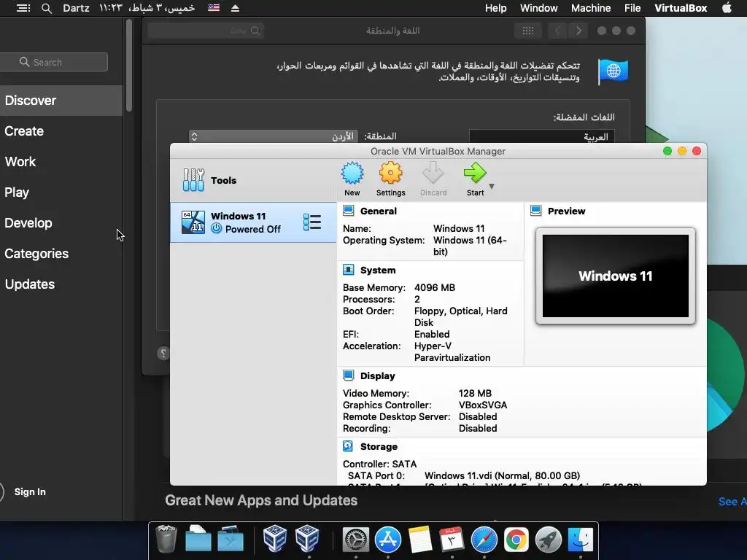747x560 pixels.
Task: Click the Powered Off status icon
Action: (x=216, y=228)
